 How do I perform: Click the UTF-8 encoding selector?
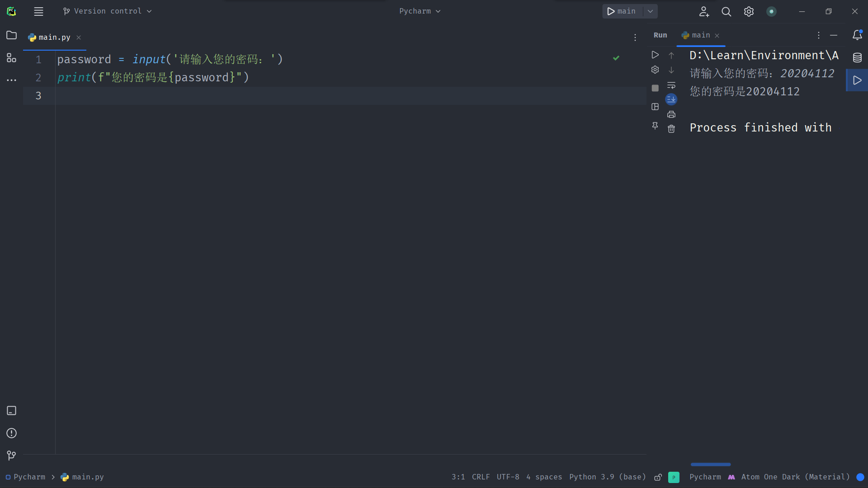click(x=508, y=477)
